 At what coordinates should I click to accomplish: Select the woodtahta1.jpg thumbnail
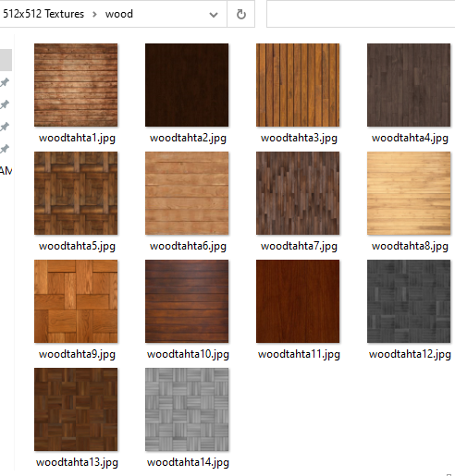[x=76, y=85]
